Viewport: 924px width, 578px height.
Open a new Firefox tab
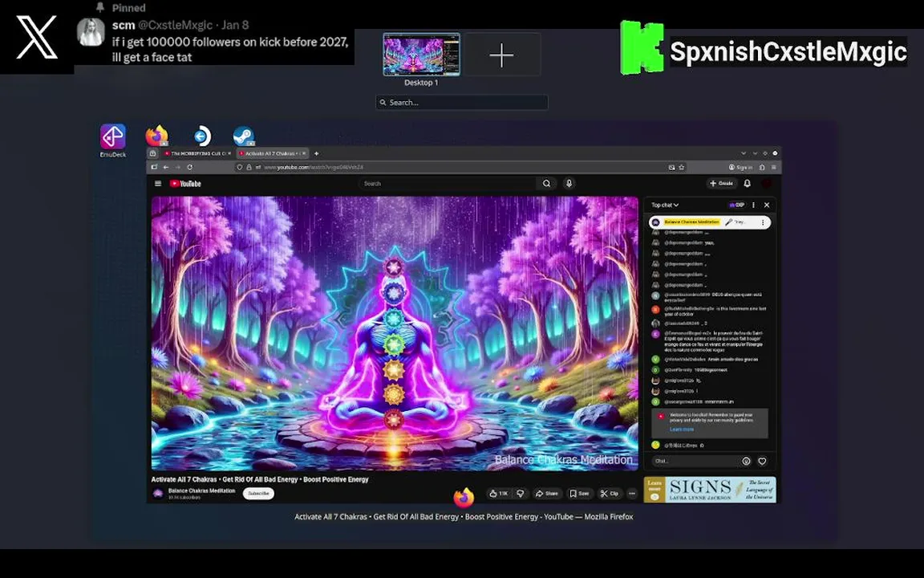317,153
